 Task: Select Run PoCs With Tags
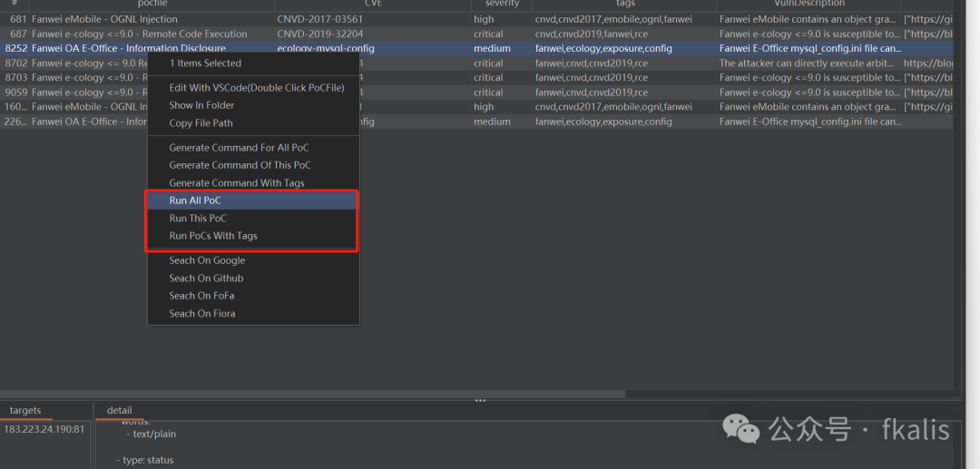pos(213,236)
